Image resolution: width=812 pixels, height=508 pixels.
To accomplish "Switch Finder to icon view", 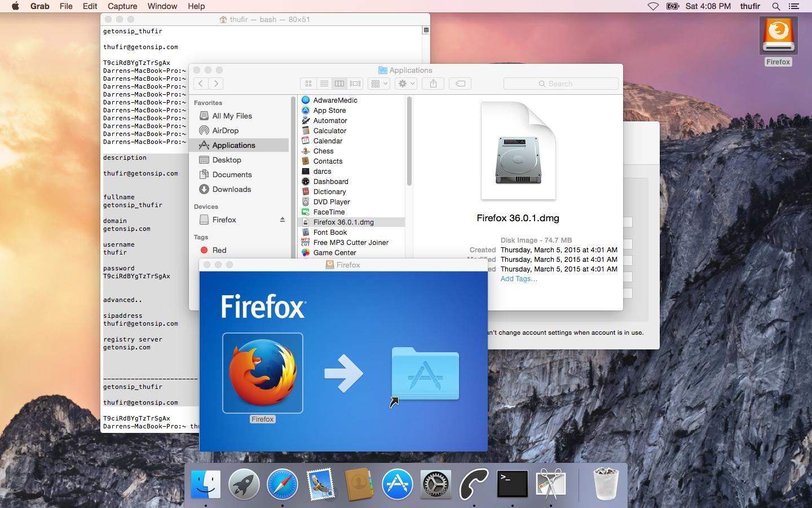I will (x=308, y=84).
